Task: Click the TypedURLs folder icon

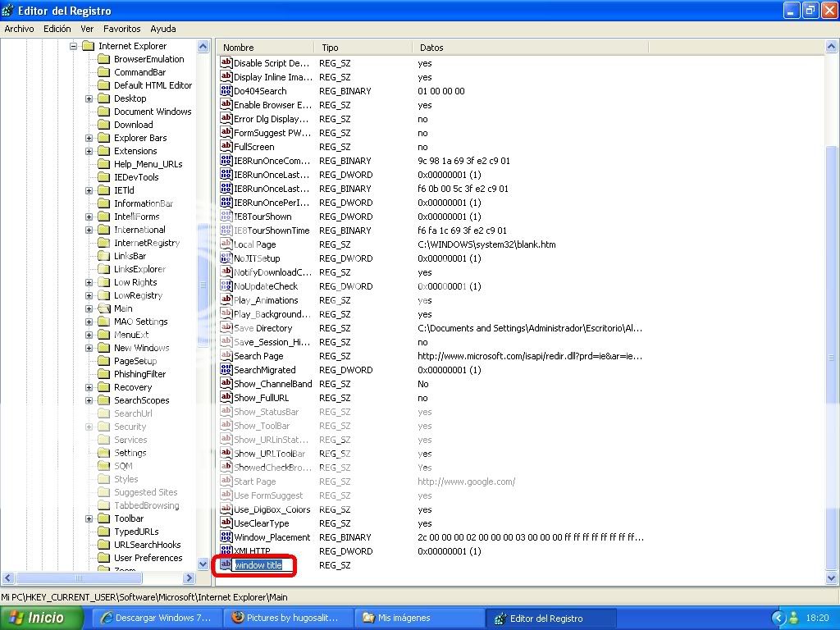Action: 104,532
